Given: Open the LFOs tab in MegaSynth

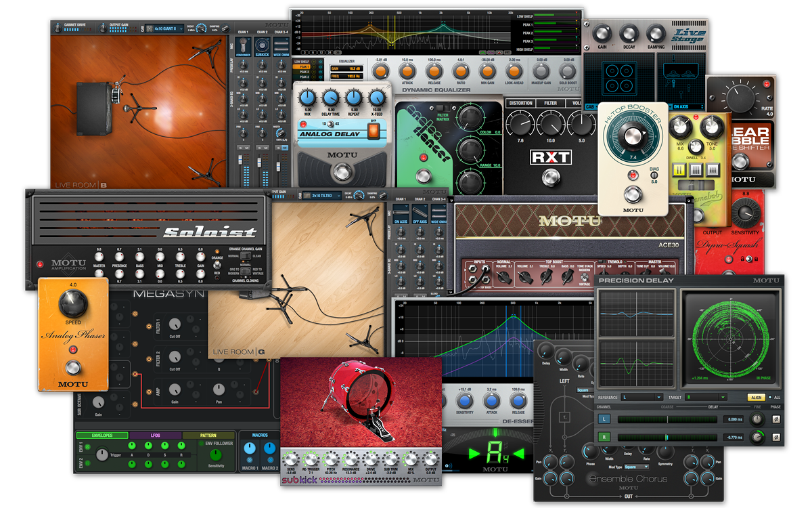Looking at the screenshot, I should click(x=155, y=436).
